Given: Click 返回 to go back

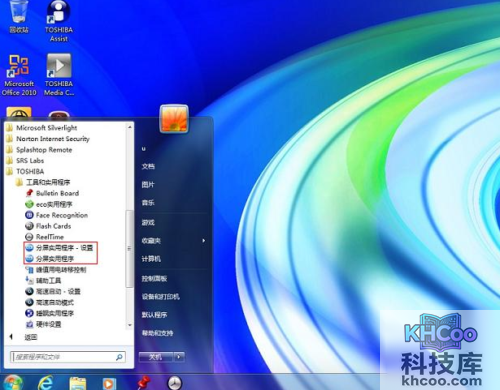Looking at the screenshot, I should 31,337.
